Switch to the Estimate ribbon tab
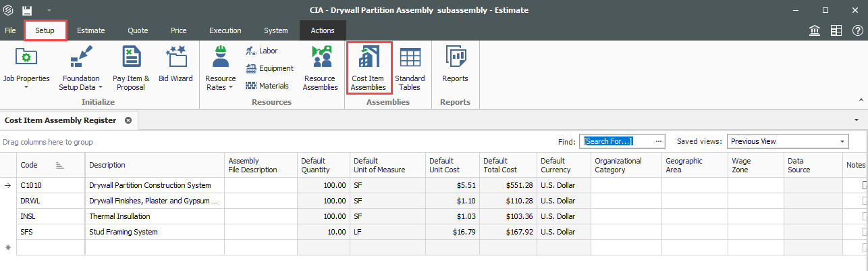The height and width of the screenshot is (271, 868). click(x=90, y=30)
